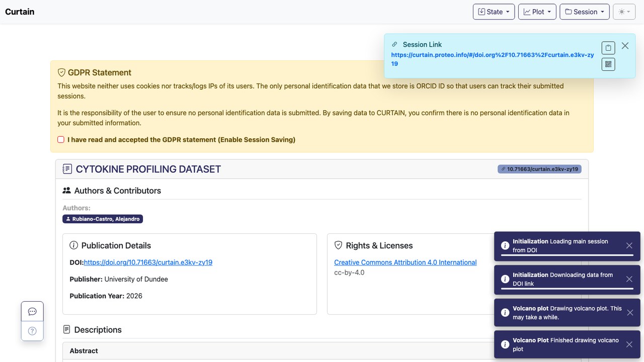Close the Session Link popup
Viewport: 644px width, 362px height.
coord(625,46)
